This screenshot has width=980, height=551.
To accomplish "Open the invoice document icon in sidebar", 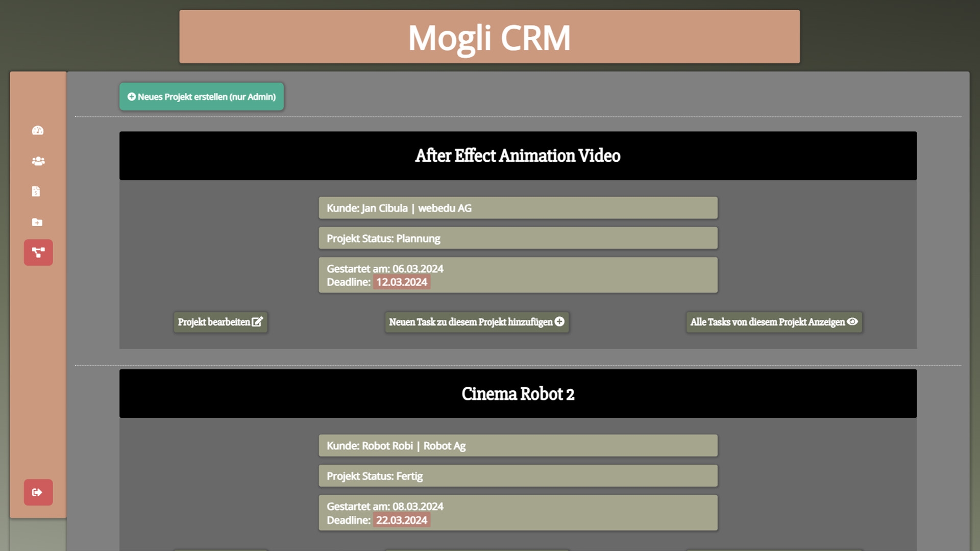I will pyautogui.click(x=36, y=191).
